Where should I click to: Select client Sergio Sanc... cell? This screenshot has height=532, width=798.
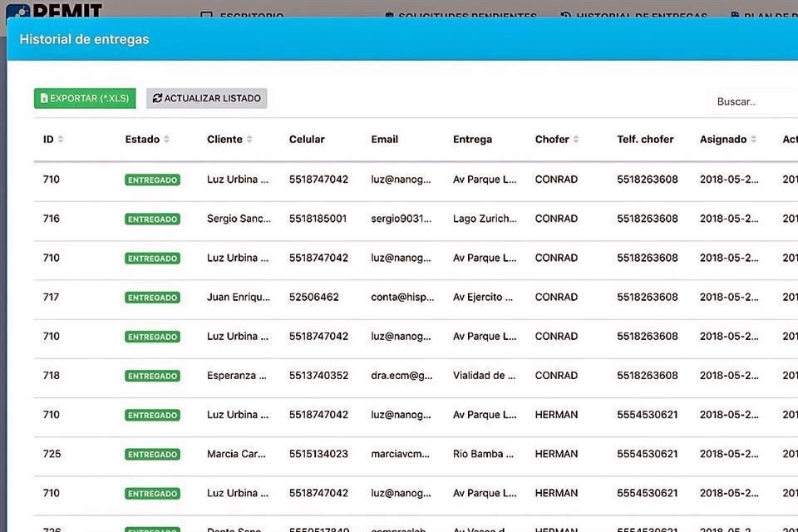pyautogui.click(x=239, y=219)
